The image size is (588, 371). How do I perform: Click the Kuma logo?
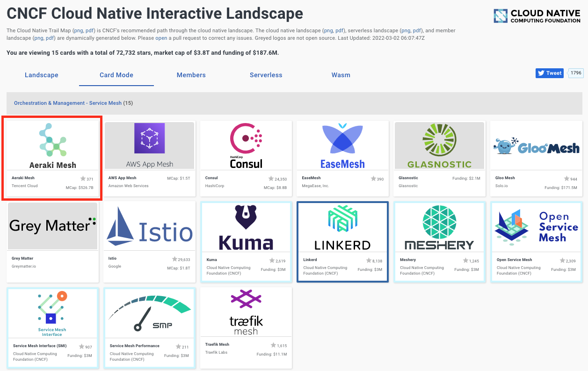246,228
